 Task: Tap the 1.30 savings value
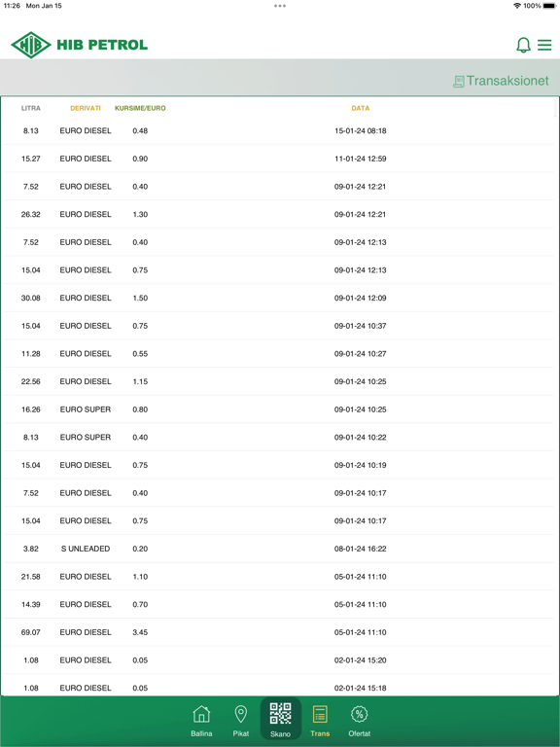(x=140, y=214)
